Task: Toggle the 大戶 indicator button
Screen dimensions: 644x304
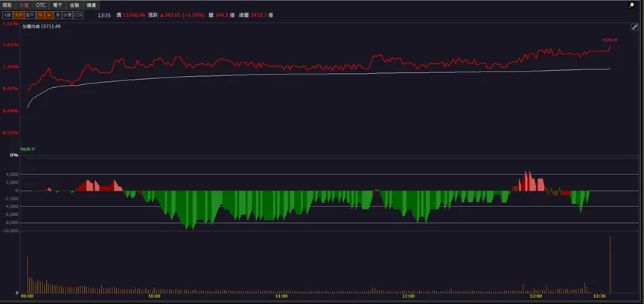Action: [x=18, y=15]
